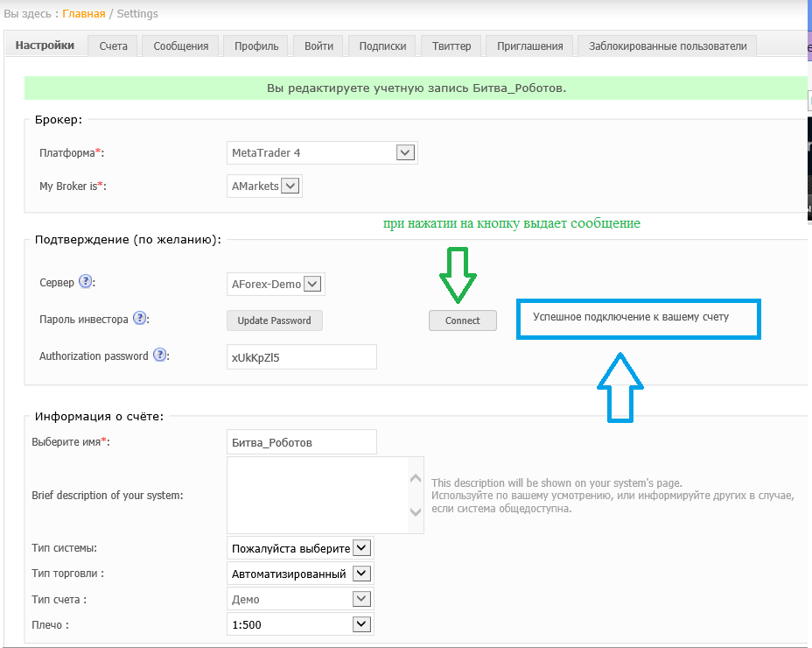This screenshot has height=648, width=812.
Task: Open the My Broker AMarkets dropdown
Action: pyautogui.click(x=264, y=187)
